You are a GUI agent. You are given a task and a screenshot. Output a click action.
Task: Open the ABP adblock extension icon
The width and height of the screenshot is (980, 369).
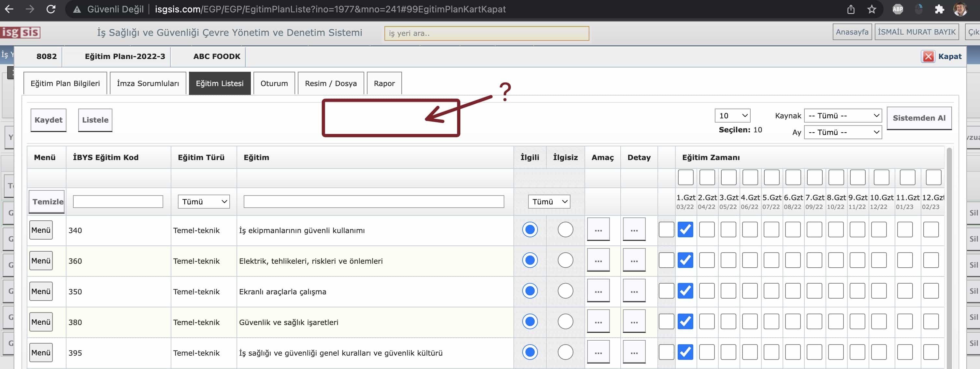click(898, 9)
